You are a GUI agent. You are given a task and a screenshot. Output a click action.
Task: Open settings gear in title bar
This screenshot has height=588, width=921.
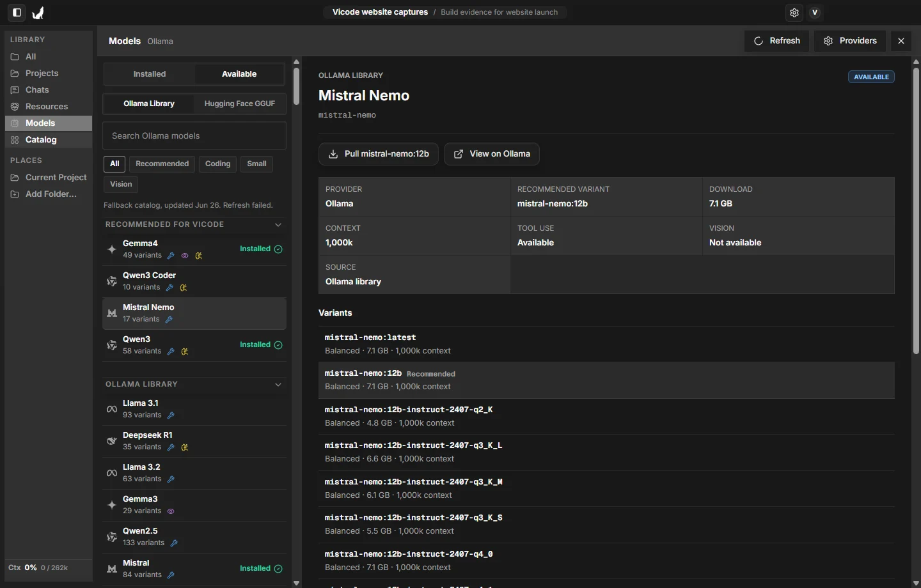point(794,12)
